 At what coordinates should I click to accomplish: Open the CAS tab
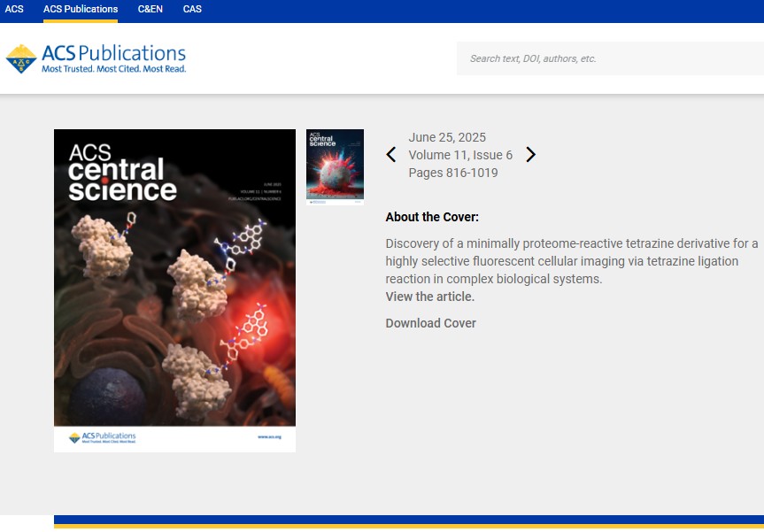[x=192, y=9]
